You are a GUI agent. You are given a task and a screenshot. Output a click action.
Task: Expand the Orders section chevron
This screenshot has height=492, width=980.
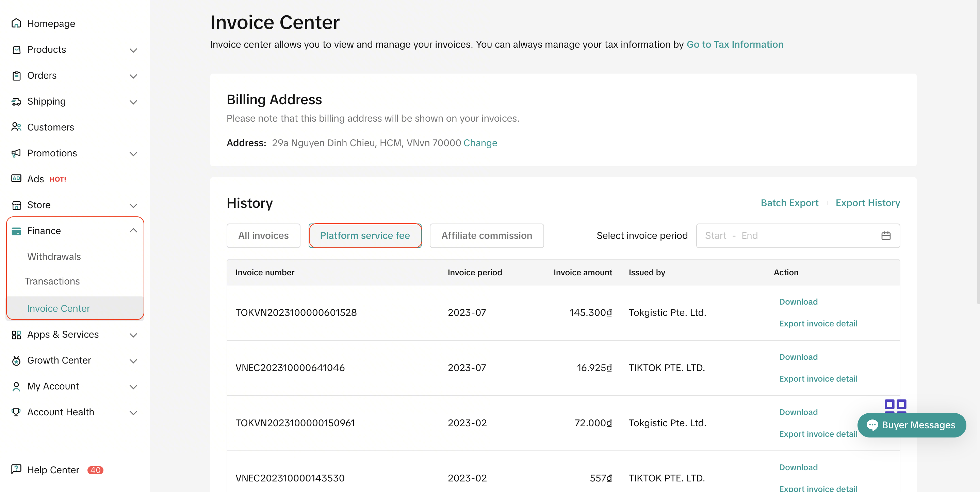click(133, 76)
